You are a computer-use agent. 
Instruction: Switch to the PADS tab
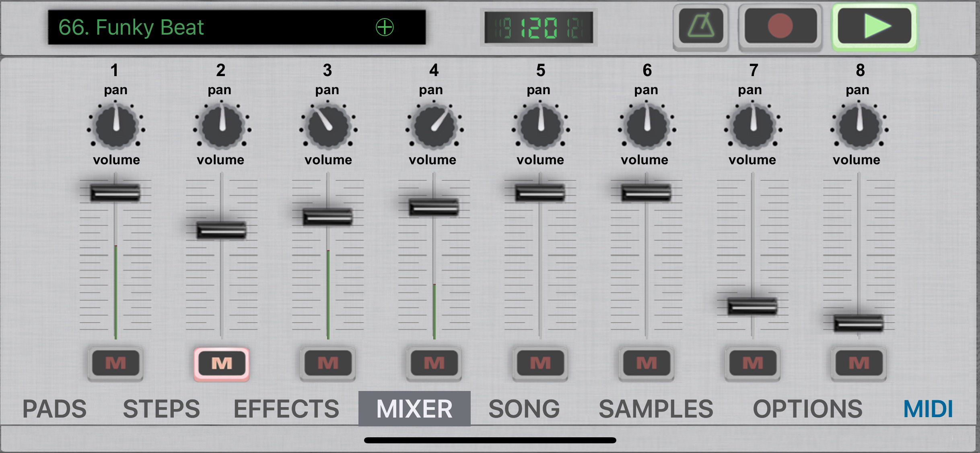click(54, 409)
